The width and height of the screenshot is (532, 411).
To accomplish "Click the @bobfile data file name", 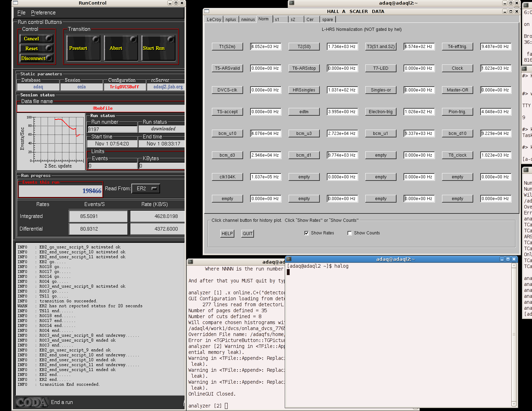I will click(102, 108).
